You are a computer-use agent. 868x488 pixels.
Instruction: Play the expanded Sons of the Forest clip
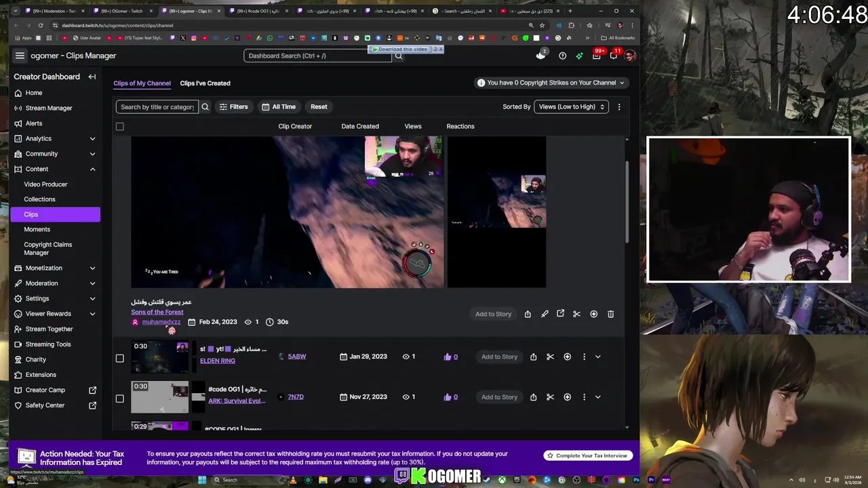[288, 212]
